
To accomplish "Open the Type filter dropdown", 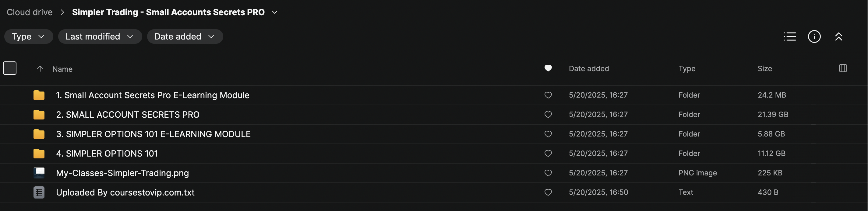I will 28,36.
